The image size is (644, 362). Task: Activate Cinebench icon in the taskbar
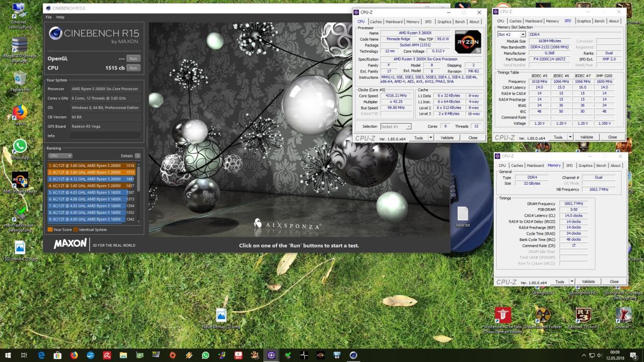353,355
